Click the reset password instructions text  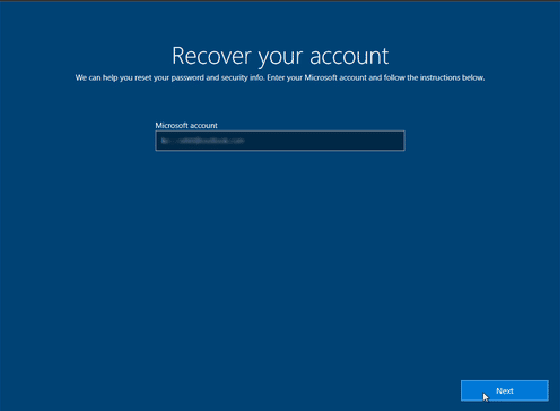click(280, 78)
